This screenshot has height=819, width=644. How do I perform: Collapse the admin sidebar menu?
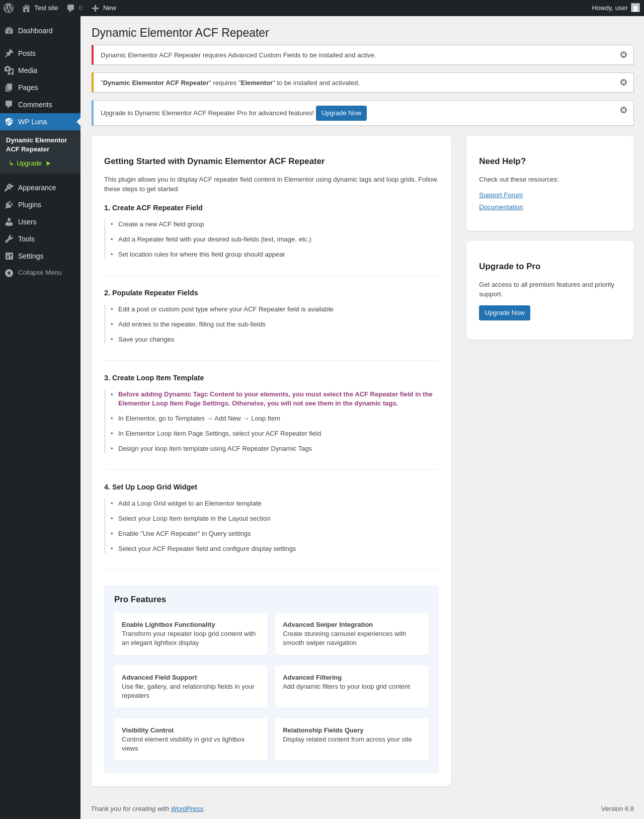click(x=40, y=273)
